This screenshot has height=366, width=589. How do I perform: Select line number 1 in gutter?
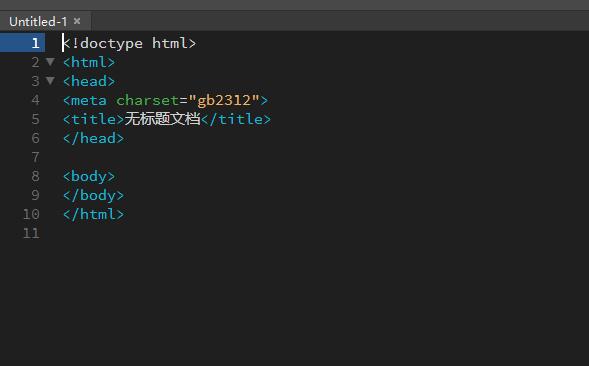point(35,43)
